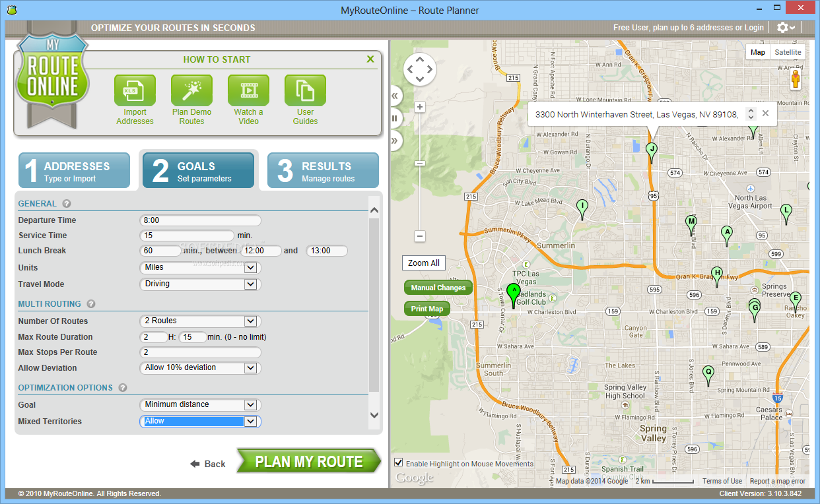Open the map Terms of Use link
The width and height of the screenshot is (820, 504).
point(722,482)
